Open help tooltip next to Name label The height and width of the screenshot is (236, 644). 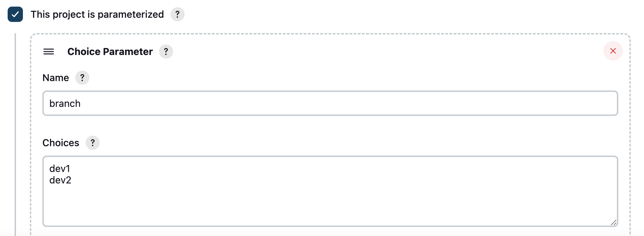[82, 78]
